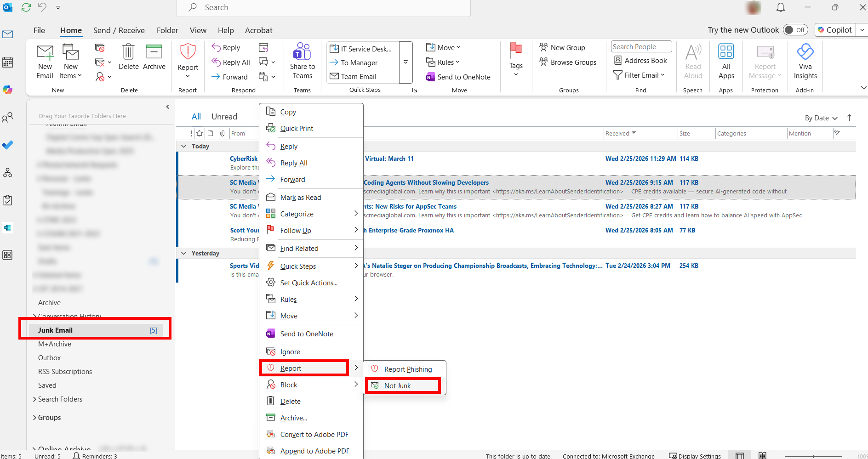Open the Calendar from the navigation bar
The image size is (868, 459).
tap(7, 62)
